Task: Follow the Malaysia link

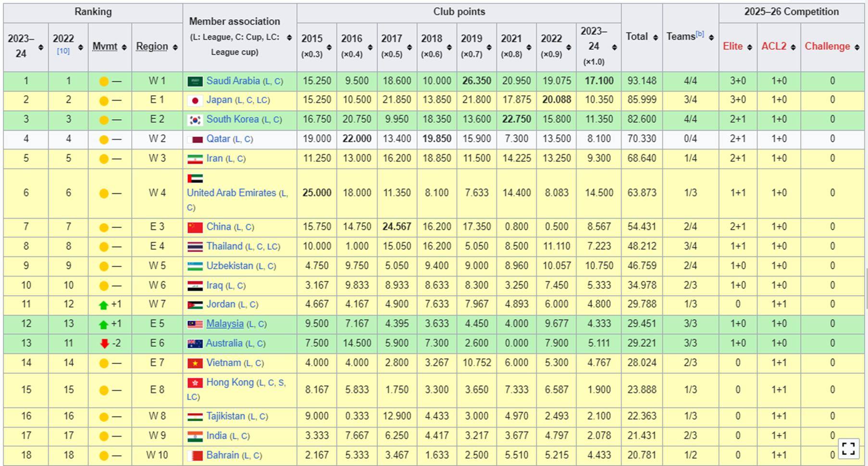Action: coord(225,324)
